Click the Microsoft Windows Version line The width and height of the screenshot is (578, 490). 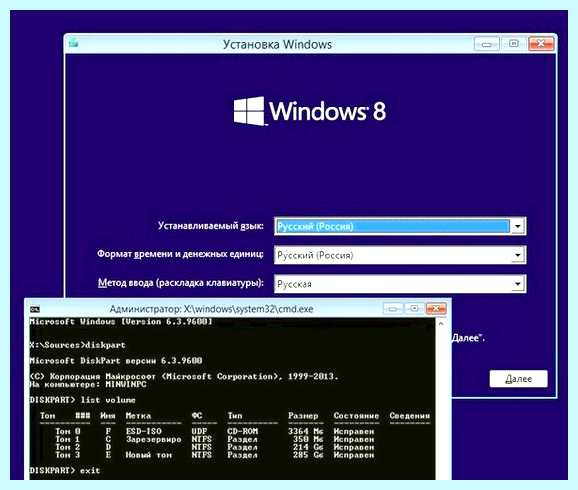(x=121, y=322)
